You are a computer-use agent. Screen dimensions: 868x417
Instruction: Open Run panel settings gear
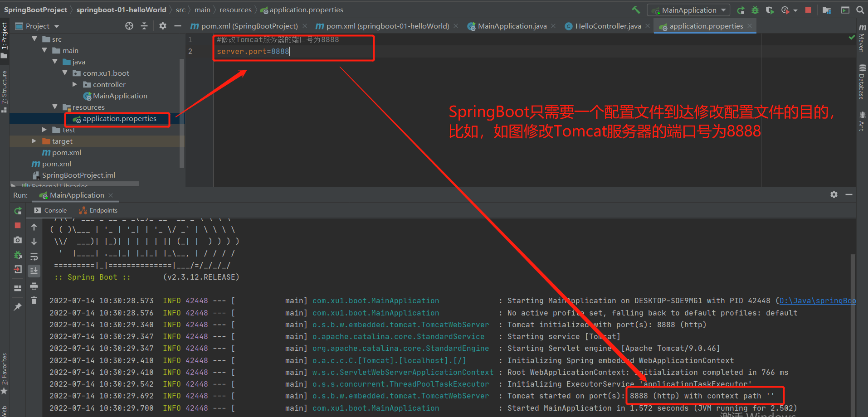834,194
